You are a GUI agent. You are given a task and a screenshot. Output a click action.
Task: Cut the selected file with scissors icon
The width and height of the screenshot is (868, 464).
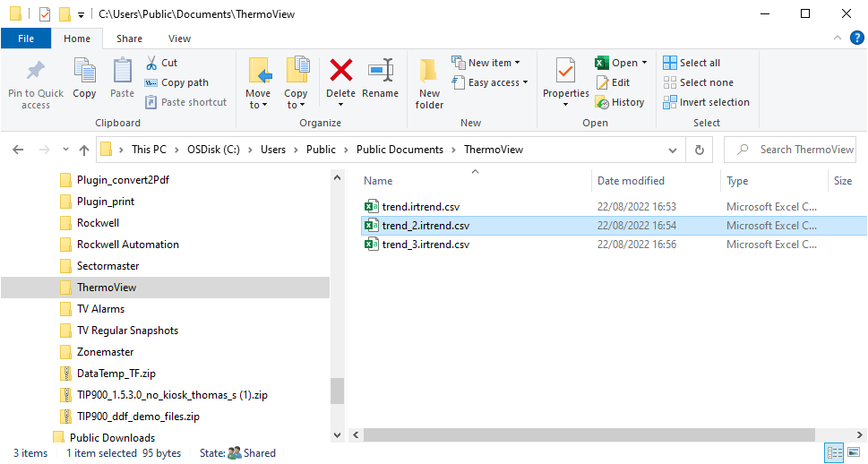tap(151, 63)
